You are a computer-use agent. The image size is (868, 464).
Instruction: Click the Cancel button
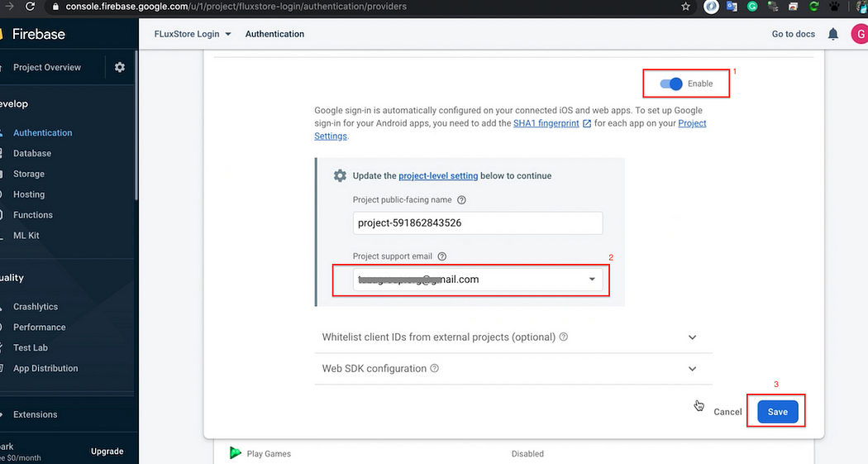click(727, 412)
